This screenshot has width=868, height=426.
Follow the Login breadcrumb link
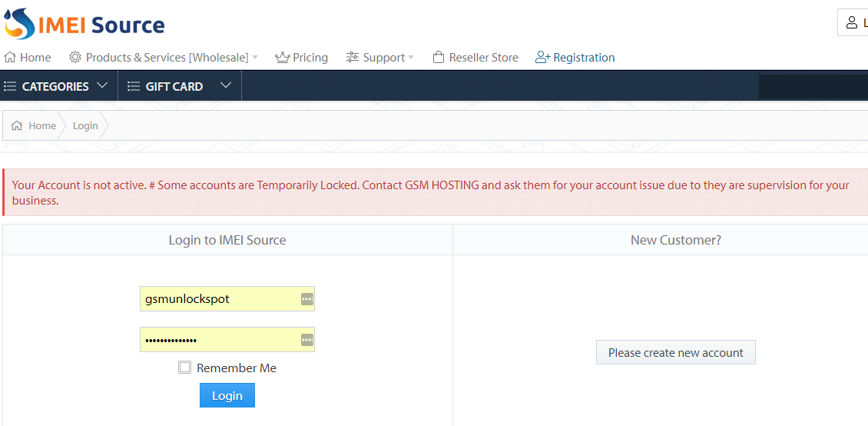click(x=85, y=126)
